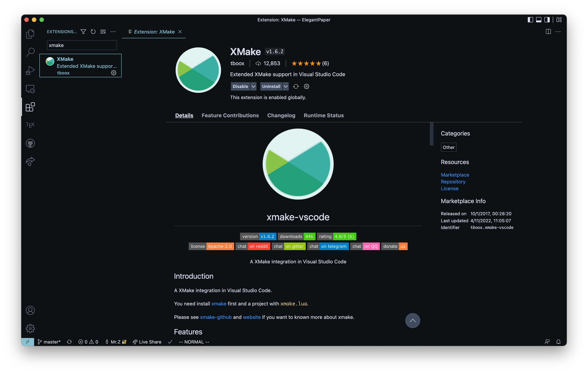
Task: Expand the Uninstall button dropdown arrow
Action: tap(285, 86)
